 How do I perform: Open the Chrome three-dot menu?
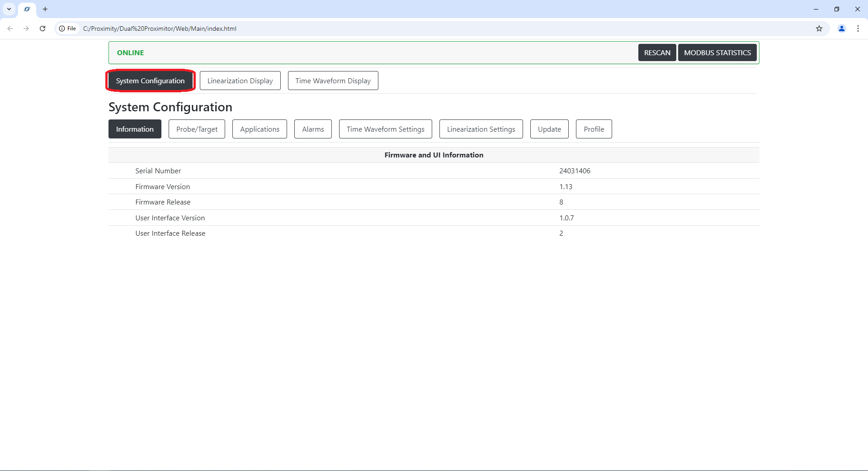pos(858,29)
